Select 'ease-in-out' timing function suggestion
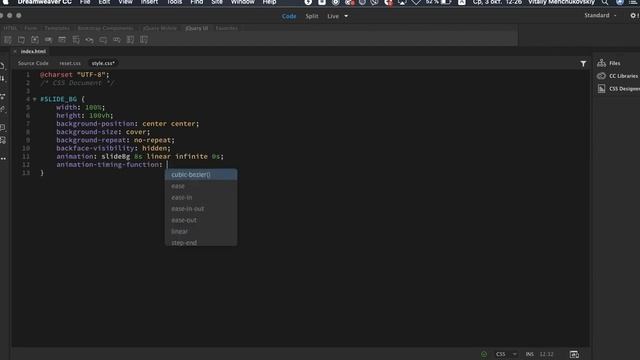This screenshot has height=360, width=640. (201, 209)
